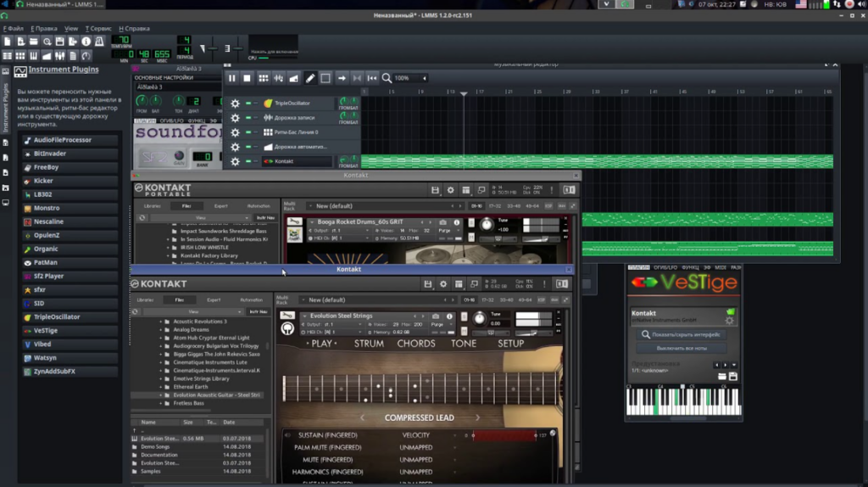Switch to Libraries tab in lower Kontakt
The width and height of the screenshot is (868, 487).
click(x=145, y=299)
